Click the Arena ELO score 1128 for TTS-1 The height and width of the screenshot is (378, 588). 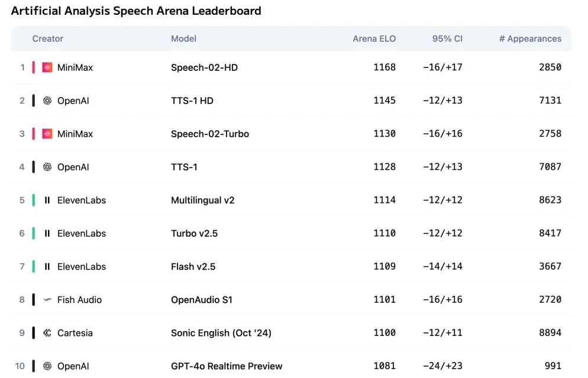pyautogui.click(x=385, y=167)
